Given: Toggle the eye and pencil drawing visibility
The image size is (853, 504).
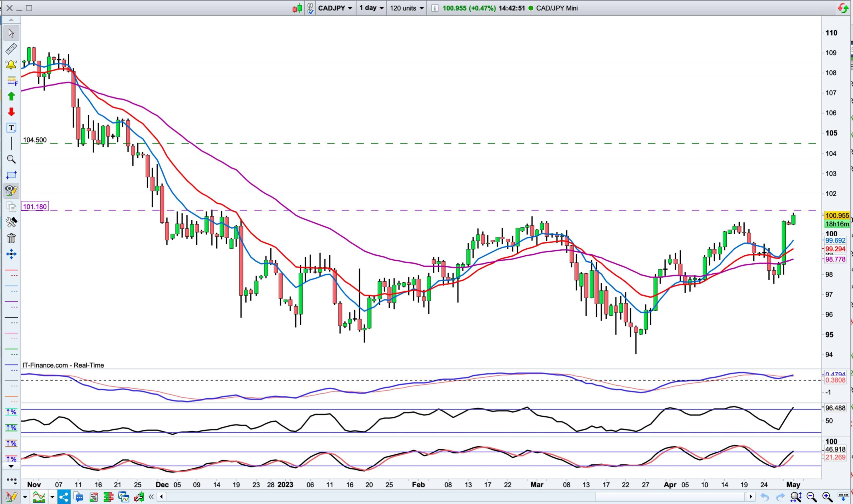Looking at the screenshot, I should (x=11, y=190).
